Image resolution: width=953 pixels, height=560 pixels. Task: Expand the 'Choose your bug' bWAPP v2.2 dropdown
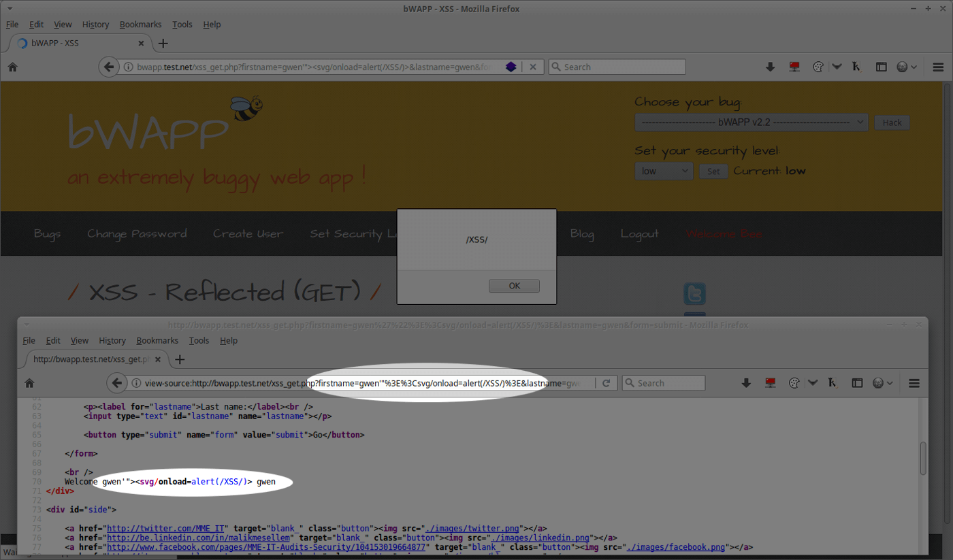(752, 122)
